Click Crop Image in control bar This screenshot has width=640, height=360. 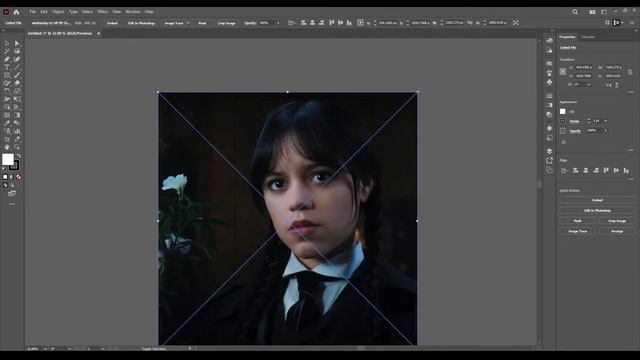pos(227,23)
